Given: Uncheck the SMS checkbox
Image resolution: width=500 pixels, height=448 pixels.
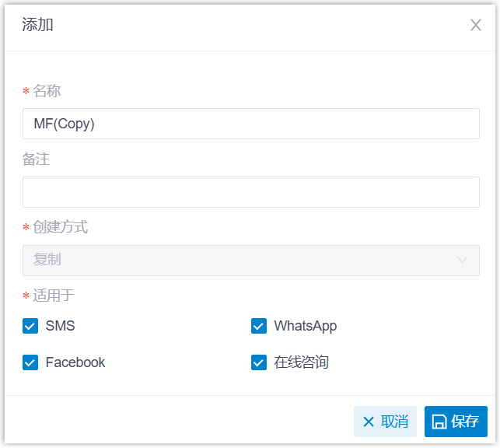Looking at the screenshot, I should (x=30, y=326).
